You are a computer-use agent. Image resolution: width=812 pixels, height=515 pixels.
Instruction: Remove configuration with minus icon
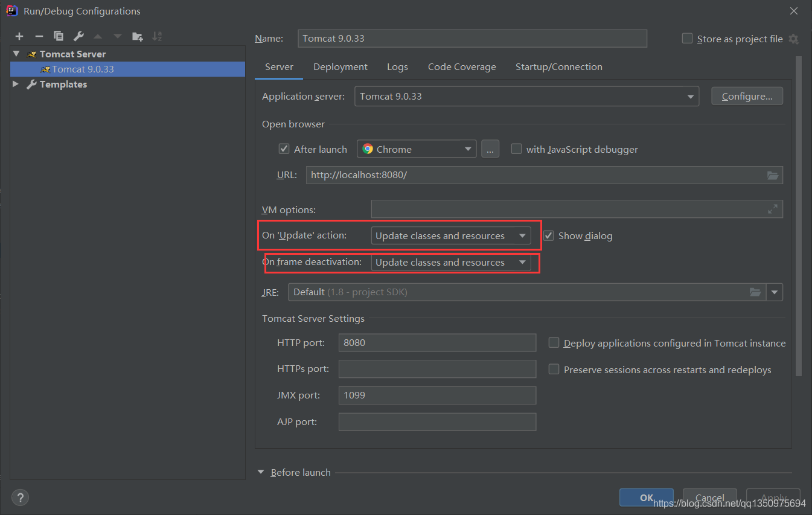39,36
